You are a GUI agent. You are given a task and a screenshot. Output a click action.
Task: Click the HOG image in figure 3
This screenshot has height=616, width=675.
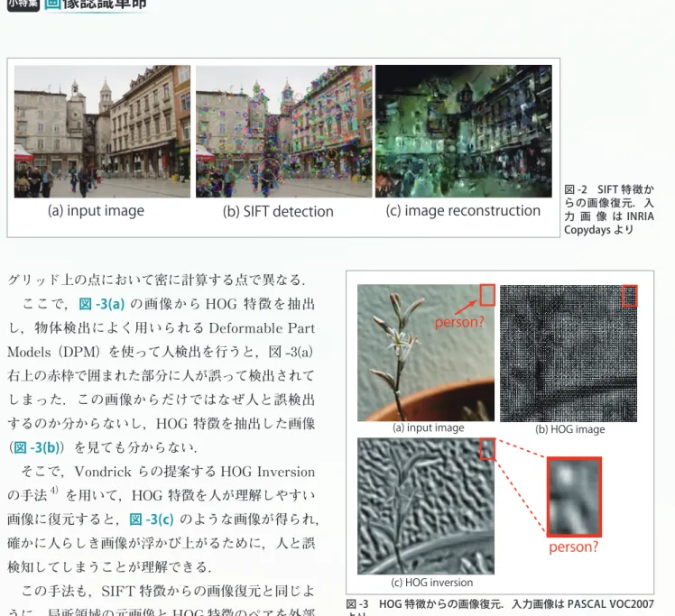[x=569, y=353]
